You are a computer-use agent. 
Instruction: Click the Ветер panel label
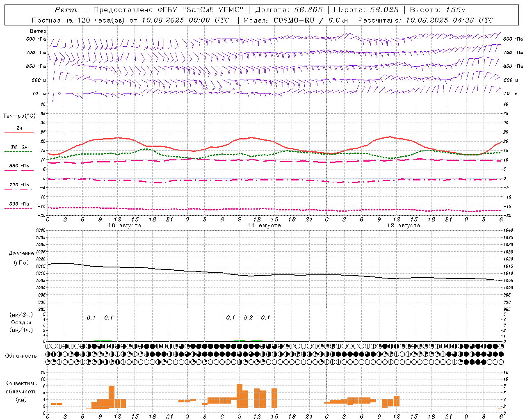(38, 31)
